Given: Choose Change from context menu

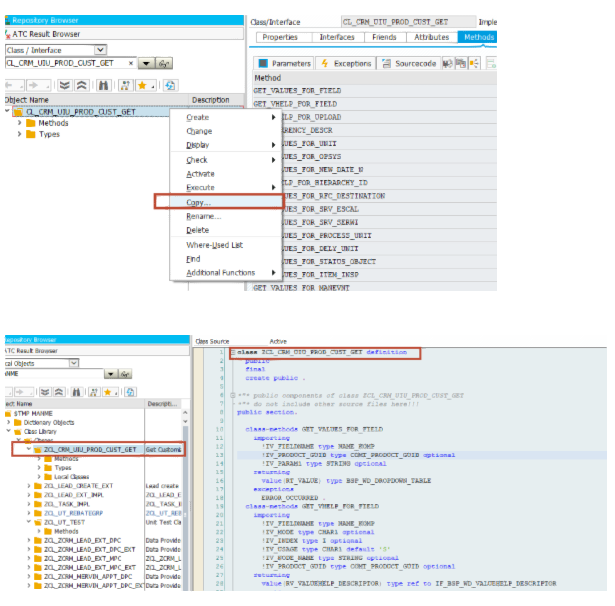Looking at the screenshot, I should tap(226, 131).
